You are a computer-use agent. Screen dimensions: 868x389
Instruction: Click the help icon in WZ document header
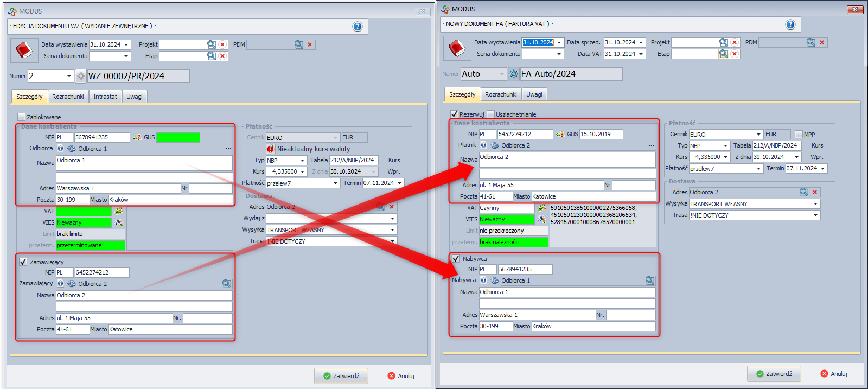point(357,27)
